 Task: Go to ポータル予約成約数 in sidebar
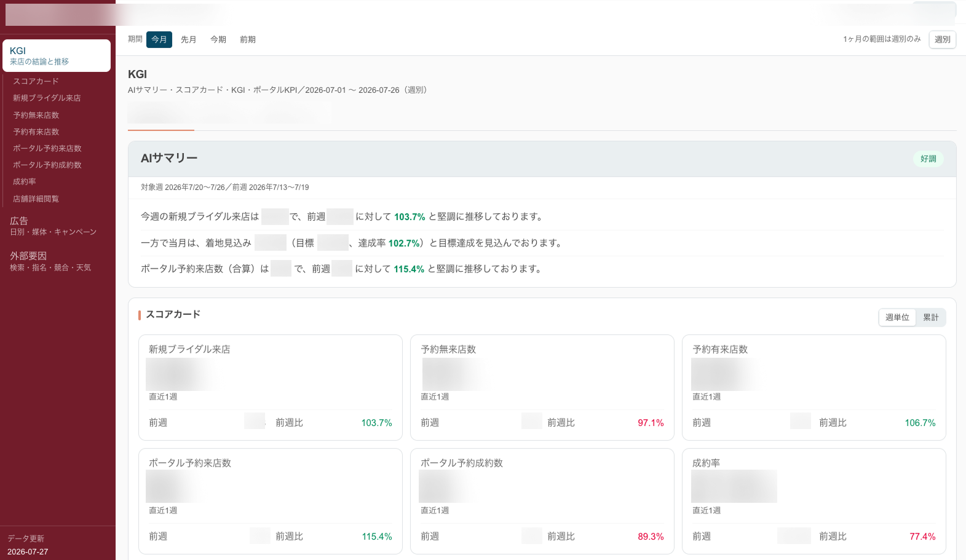[47, 165]
